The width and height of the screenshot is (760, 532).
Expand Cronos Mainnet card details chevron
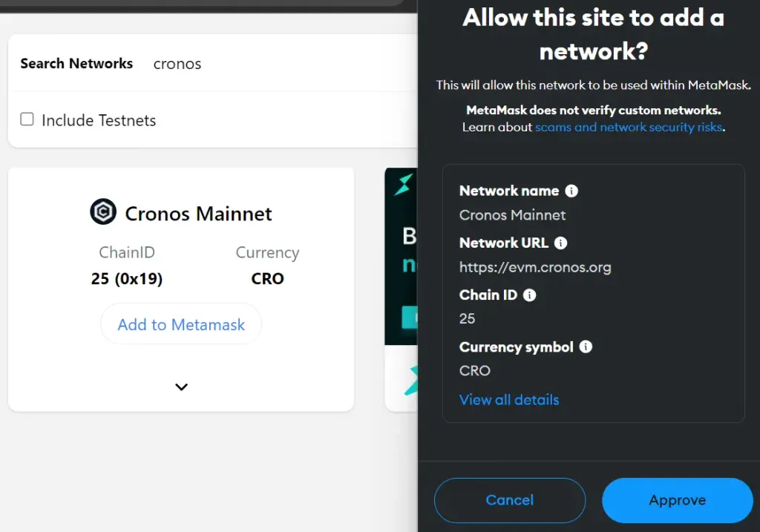(181, 387)
